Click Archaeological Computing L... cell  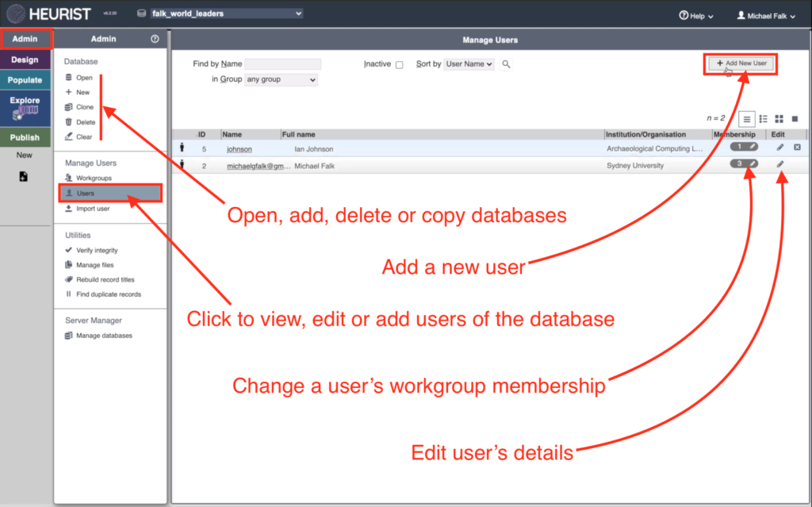tap(654, 148)
